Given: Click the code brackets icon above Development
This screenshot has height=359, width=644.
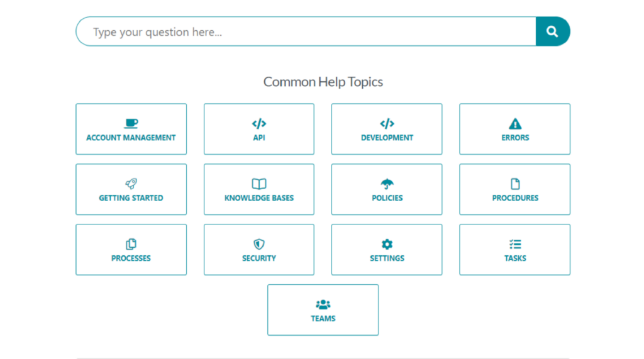Looking at the screenshot, I should pyautogui.click(x=387, y=124).
